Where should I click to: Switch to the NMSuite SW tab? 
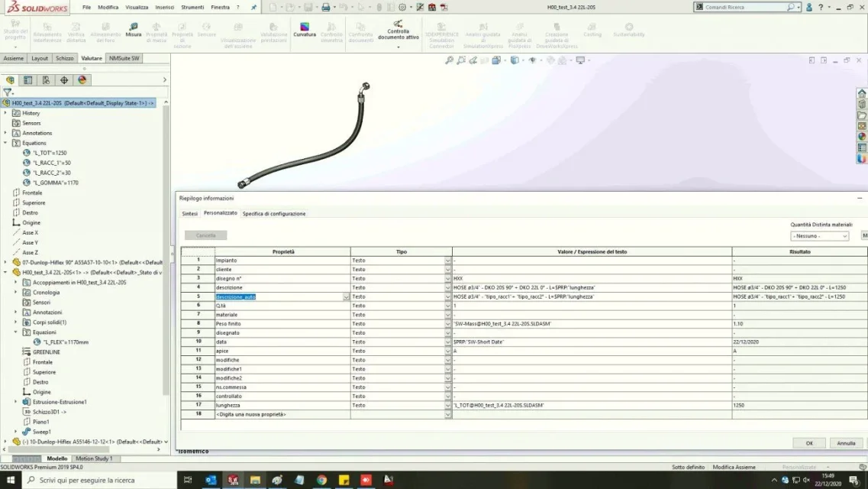pos(124,58)
